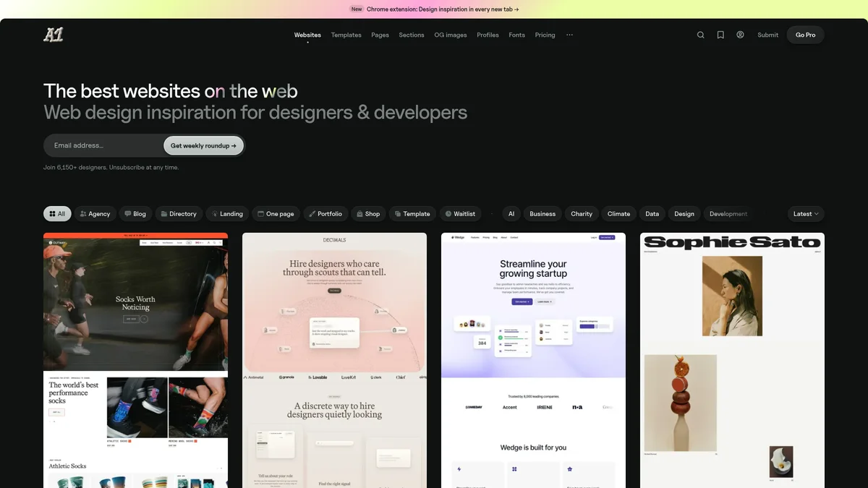Choose the Data topic chip
This screenshot has width=868, height=488.
click(x=652, y=214)
